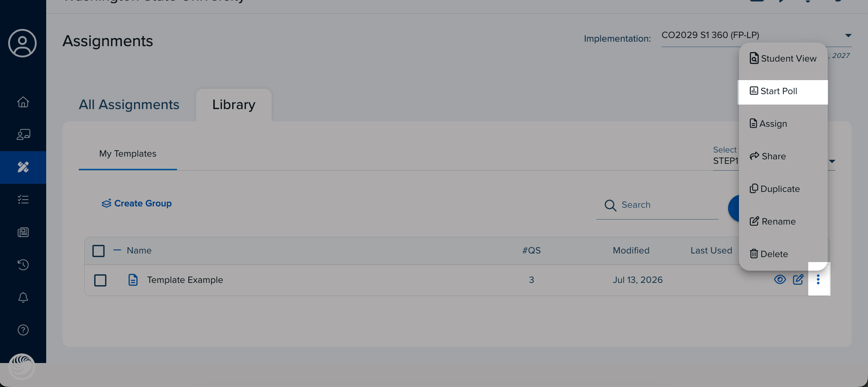868x387 pixels.
Task: Click the Create Group link
Action: pos(137,203)
